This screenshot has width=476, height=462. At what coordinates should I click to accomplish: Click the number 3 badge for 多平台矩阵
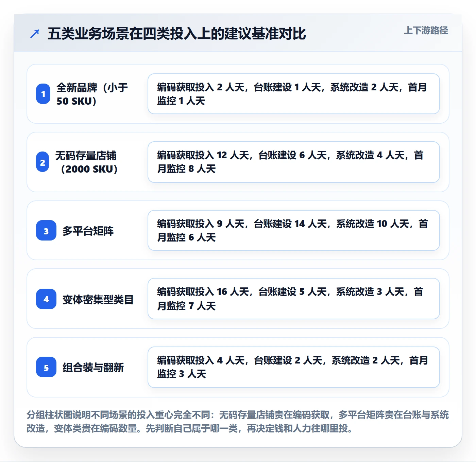(46, 231)
